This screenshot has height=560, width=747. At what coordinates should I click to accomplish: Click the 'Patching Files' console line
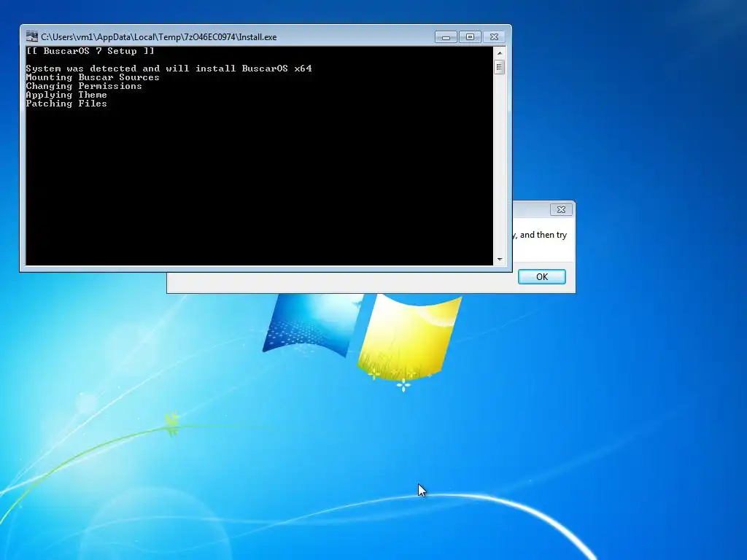point(66,104)
